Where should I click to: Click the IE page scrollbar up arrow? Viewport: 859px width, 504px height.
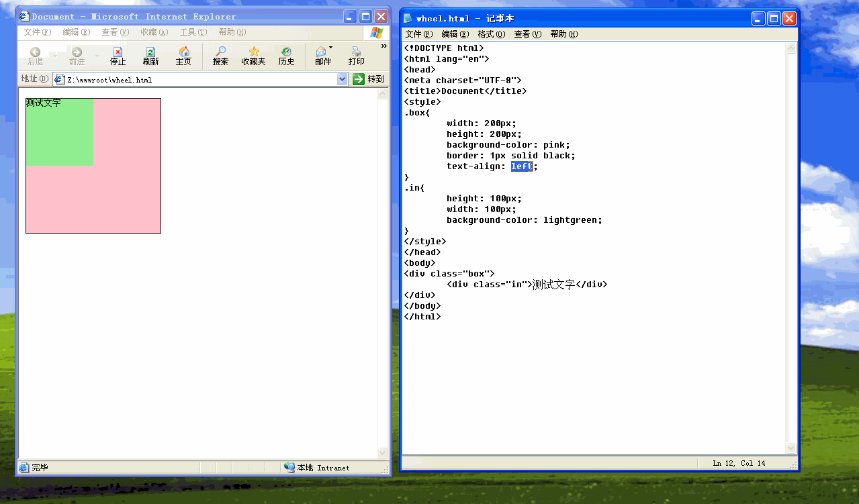point(383,95)
